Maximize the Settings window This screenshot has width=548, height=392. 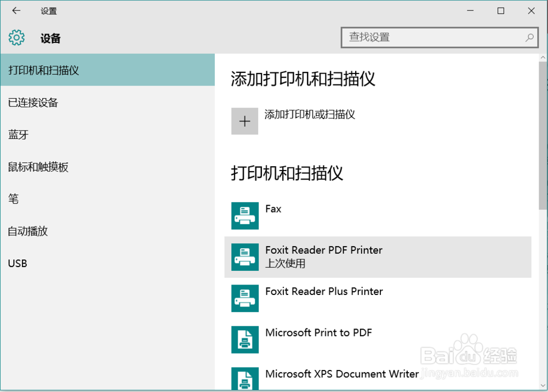pyautogui.click(x=501, y=11)
